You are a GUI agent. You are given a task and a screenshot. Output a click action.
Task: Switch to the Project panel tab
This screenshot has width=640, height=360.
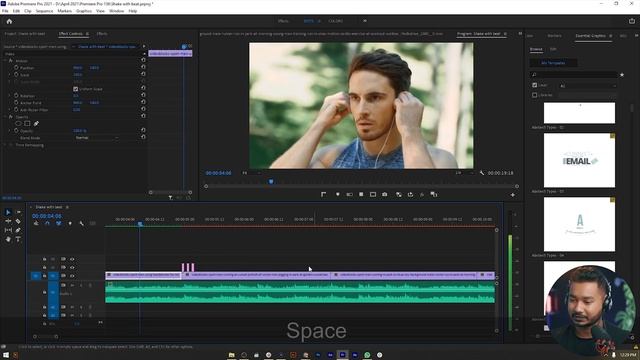point(25,34)
